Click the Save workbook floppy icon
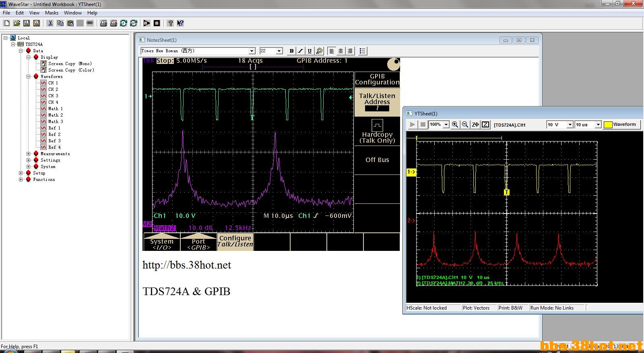This screenshot has height=353, width=644. coord(37,23)
